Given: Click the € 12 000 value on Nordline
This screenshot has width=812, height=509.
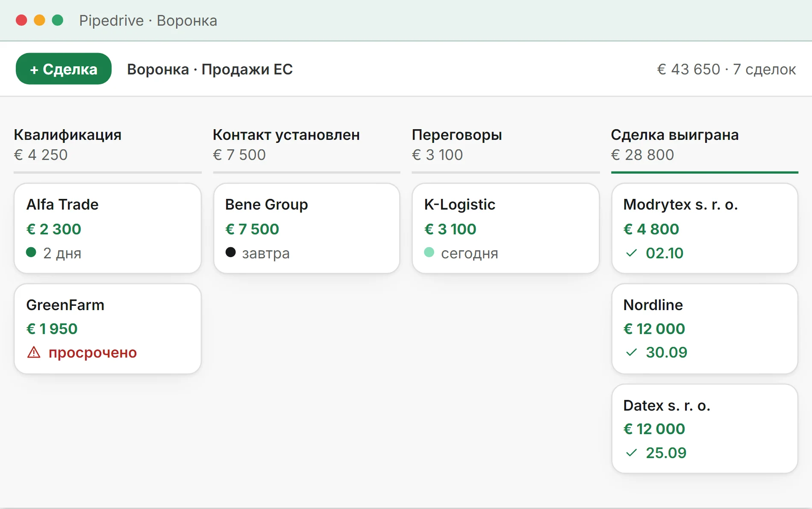Looking at the screenshot, I should click(x=654, y=328).
